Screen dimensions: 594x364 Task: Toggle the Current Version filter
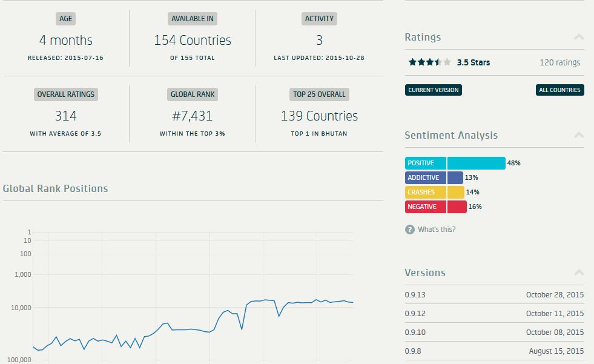point(433,90)
